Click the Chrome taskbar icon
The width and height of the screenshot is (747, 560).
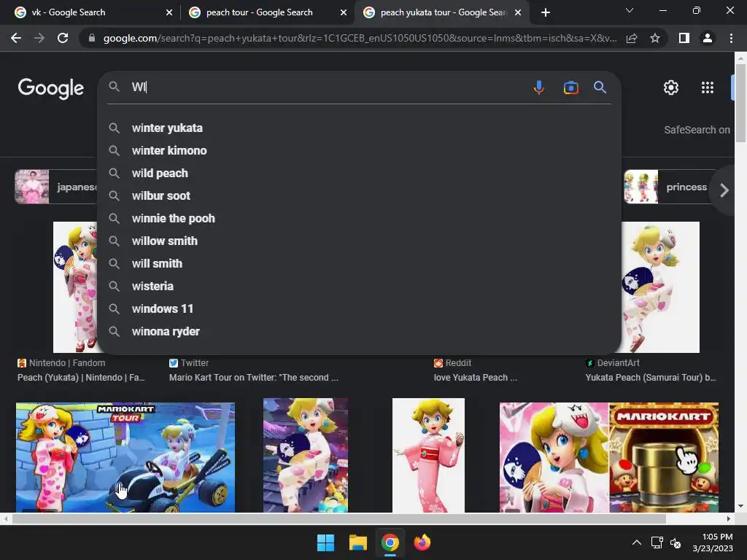point(390,542)
